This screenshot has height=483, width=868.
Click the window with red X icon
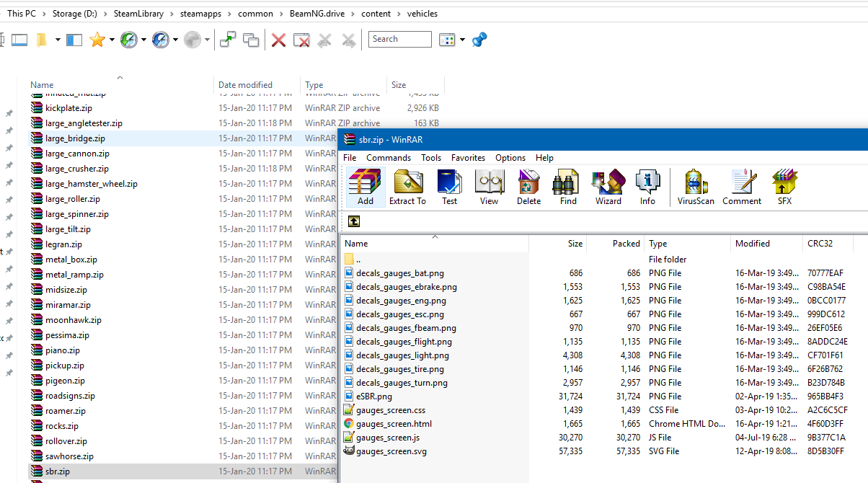302,40
